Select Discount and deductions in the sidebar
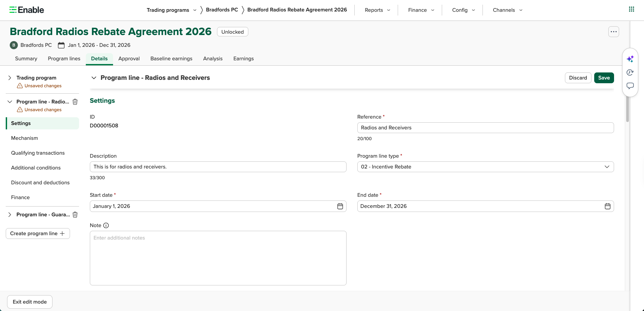Screen dimensions: 644x311 pos(42,183)
